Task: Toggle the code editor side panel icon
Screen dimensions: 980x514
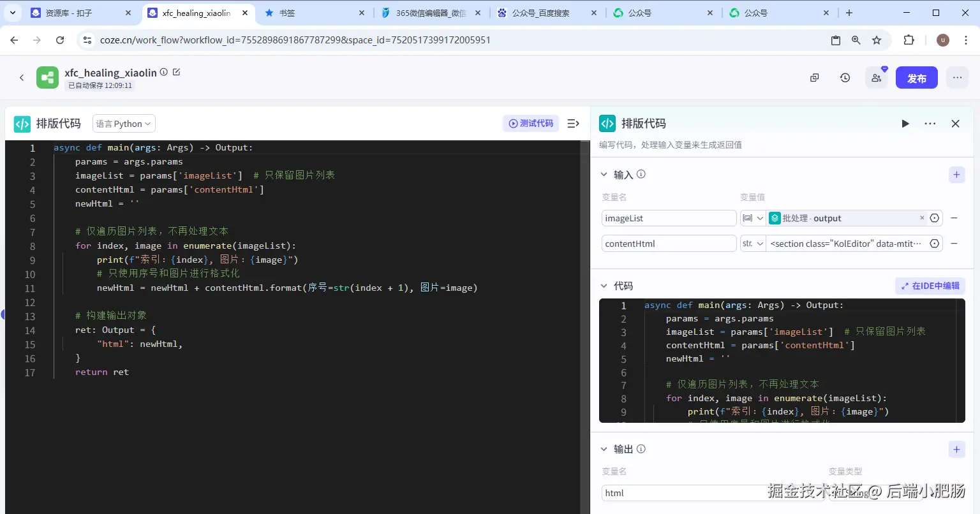Action: point(573,123)
